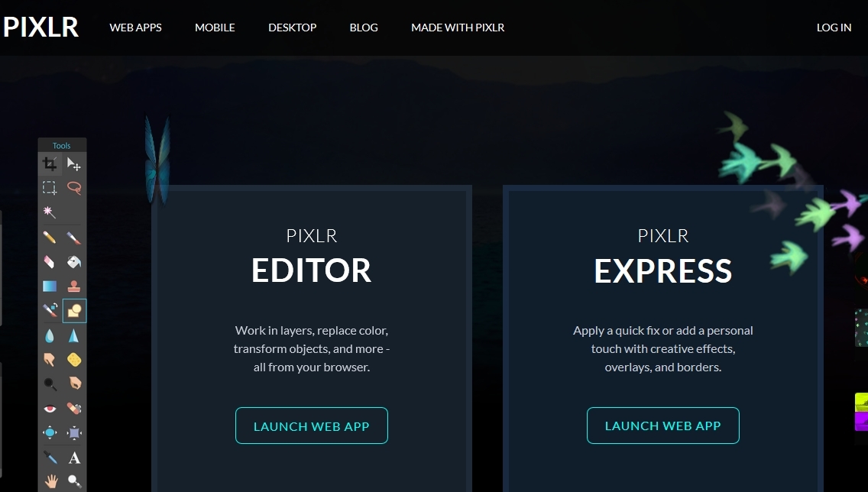Viewport: 868px width, 492px height.
Task: Open the MOBILE nav item
Action: (x=215, y=27)
